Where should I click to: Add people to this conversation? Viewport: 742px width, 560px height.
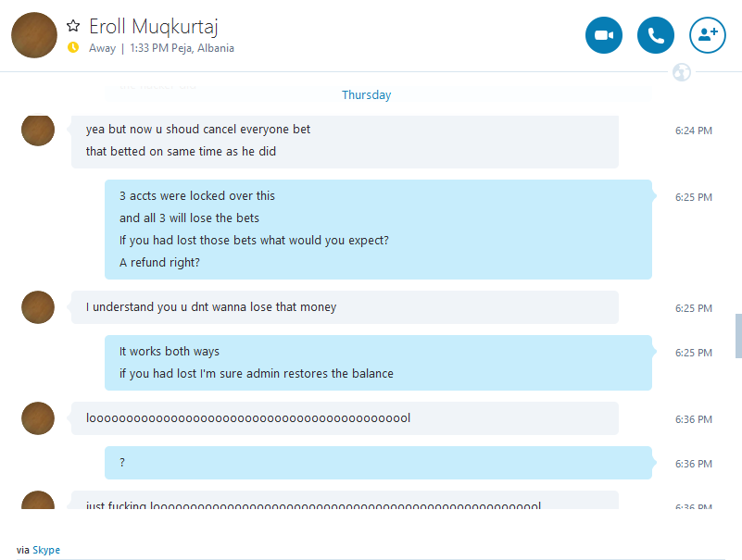(x=708, y=35)
